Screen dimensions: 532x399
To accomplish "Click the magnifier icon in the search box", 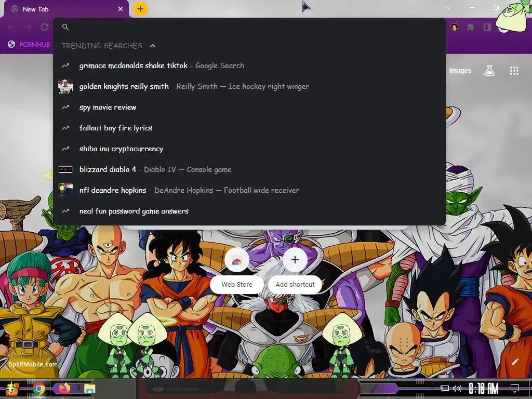I will click(x=65, y=27).
